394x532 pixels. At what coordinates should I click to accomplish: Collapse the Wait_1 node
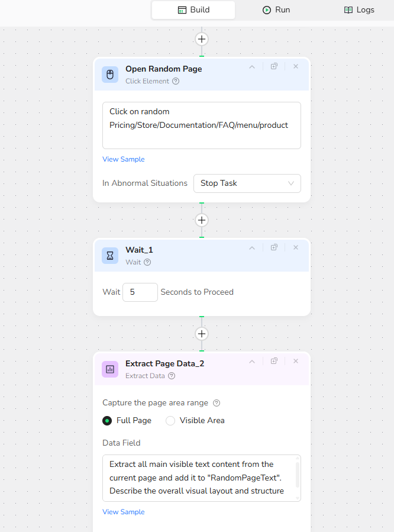coord(252,248)
